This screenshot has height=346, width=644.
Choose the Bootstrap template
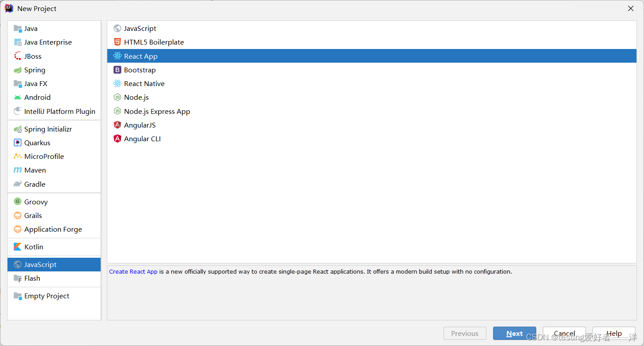372,70
